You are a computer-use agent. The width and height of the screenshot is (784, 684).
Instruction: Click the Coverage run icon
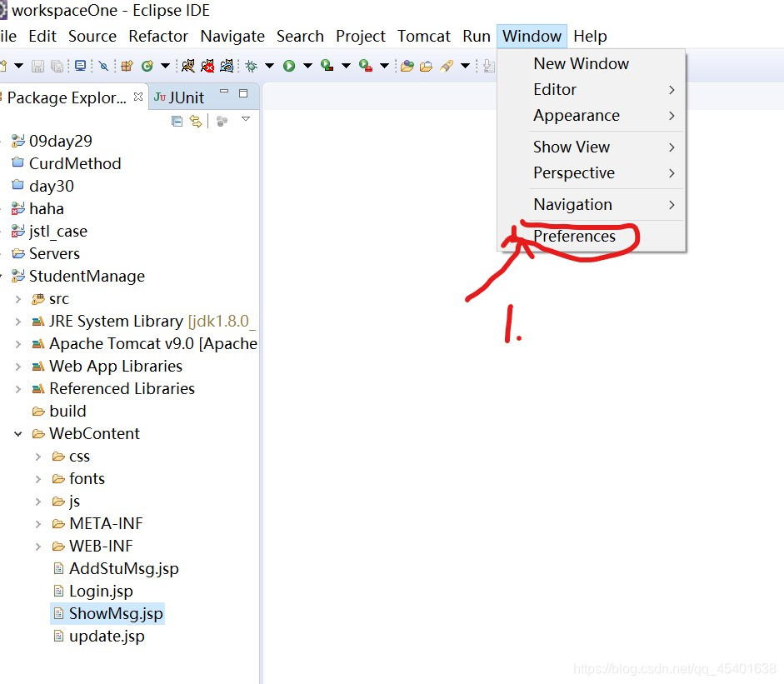coord(327,66)
